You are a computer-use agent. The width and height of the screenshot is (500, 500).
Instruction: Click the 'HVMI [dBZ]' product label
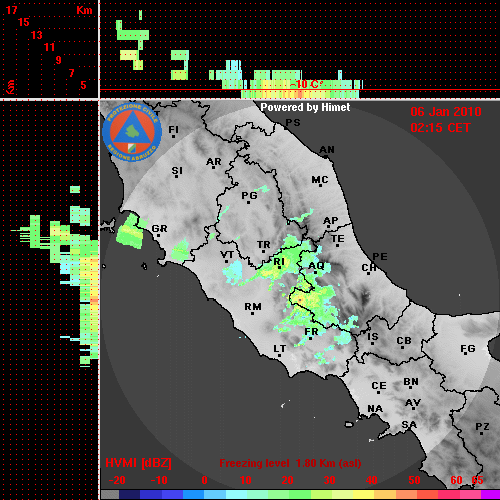(x=138, y=463)
